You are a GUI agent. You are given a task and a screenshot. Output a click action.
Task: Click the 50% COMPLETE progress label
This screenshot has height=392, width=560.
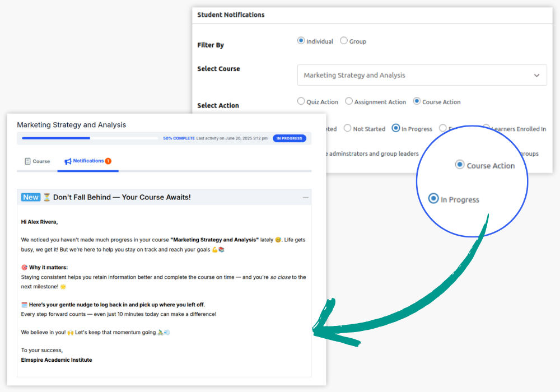point(179,138)
